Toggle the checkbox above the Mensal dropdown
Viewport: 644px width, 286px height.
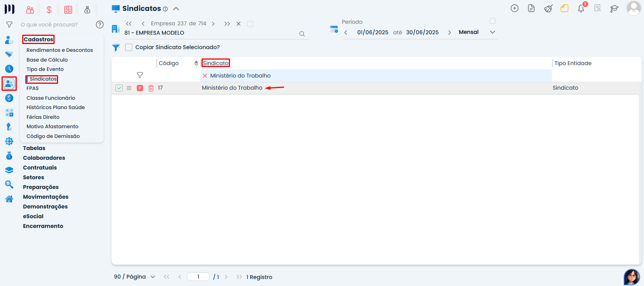pos(492,21)
